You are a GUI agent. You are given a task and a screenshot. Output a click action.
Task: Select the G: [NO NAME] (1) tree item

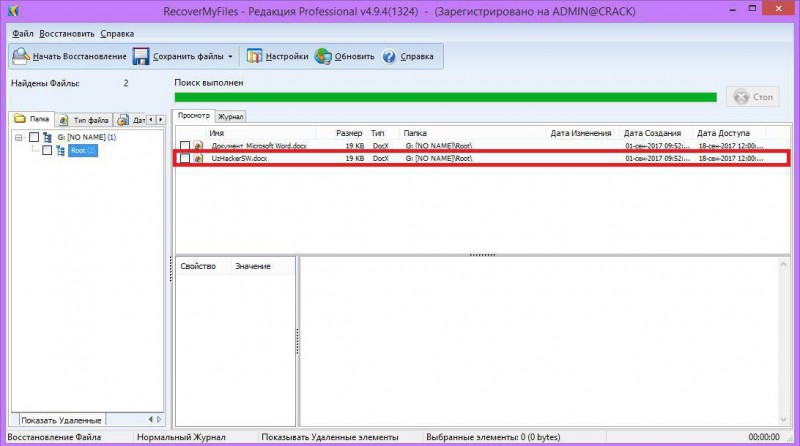[x=87, y=137]
